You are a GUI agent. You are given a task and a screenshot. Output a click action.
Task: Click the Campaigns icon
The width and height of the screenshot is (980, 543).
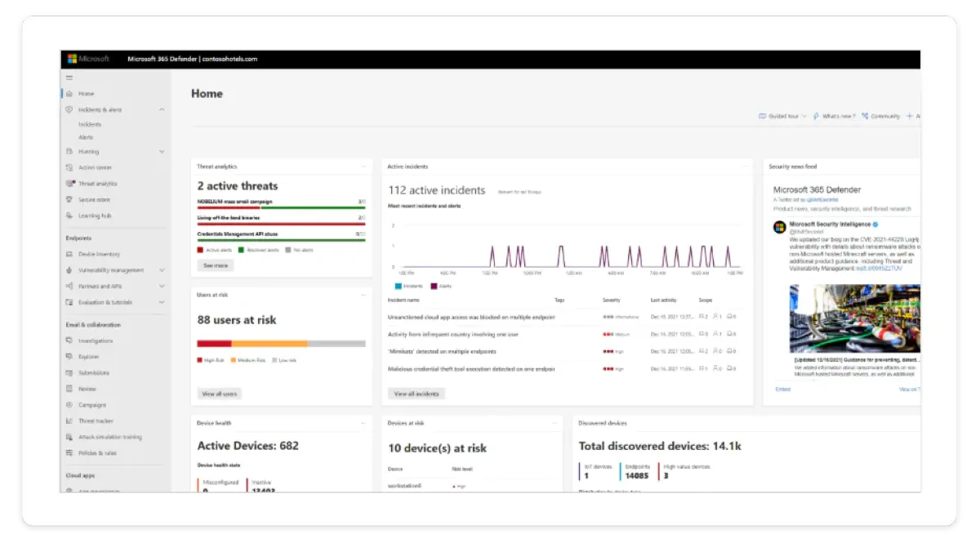coord(69,405)
